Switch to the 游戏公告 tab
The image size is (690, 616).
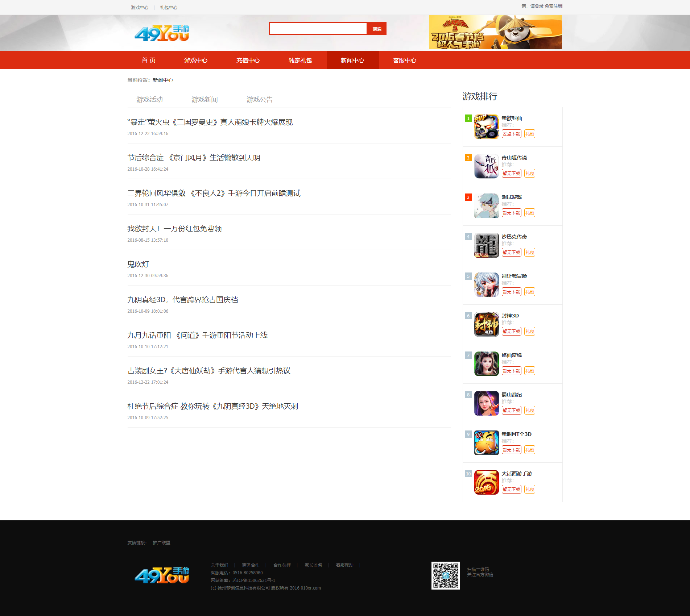point(260,100)
